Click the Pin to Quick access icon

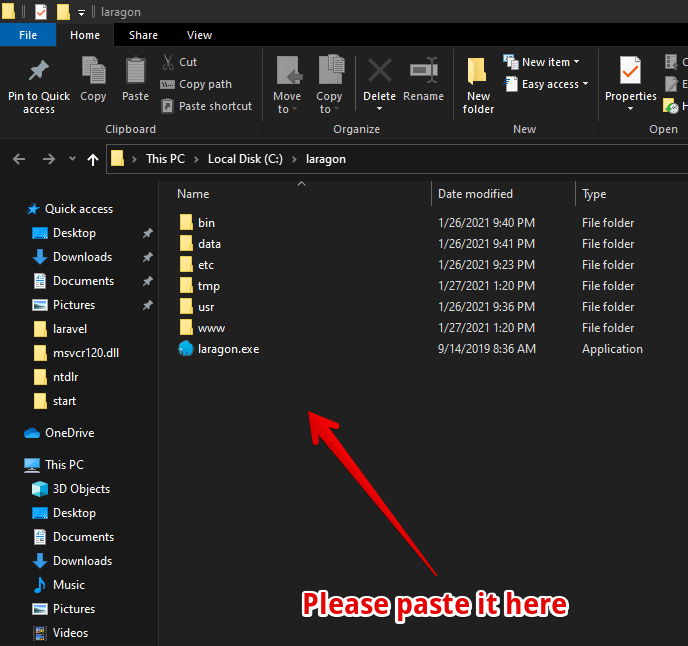coord(39,71)
